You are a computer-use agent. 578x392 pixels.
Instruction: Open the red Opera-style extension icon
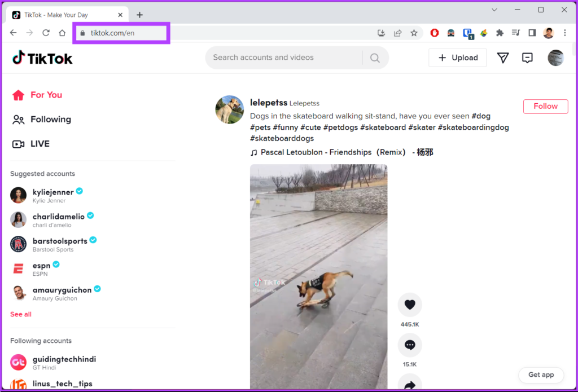435,33
